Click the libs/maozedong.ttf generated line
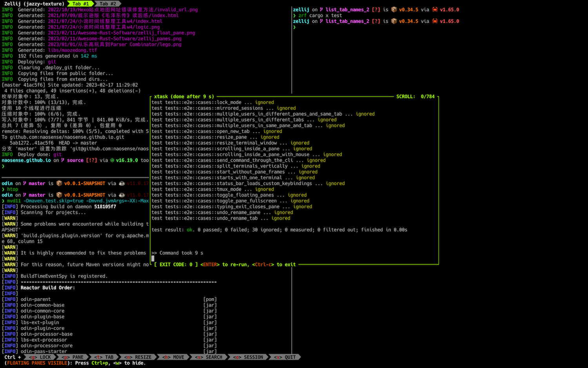Screen dimensions: 588x368 (49, 50)
